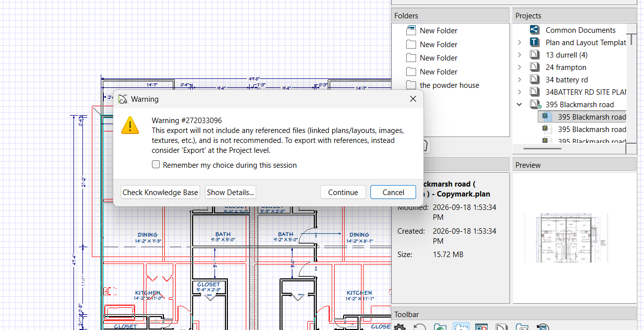This screenshot has width=644, height=330.
Task: Expand the 24 frampton project node
Action: tap(519, 67)
